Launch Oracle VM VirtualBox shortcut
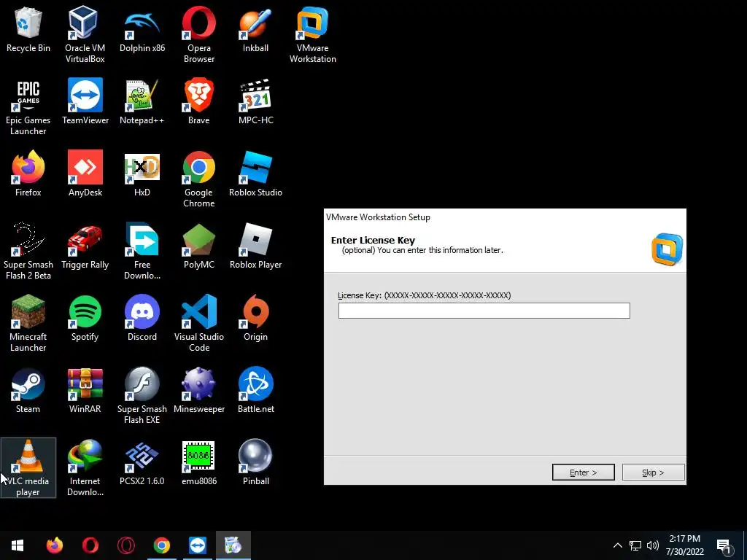This screenshot has width=747, height=560. [x=85, y=34]
